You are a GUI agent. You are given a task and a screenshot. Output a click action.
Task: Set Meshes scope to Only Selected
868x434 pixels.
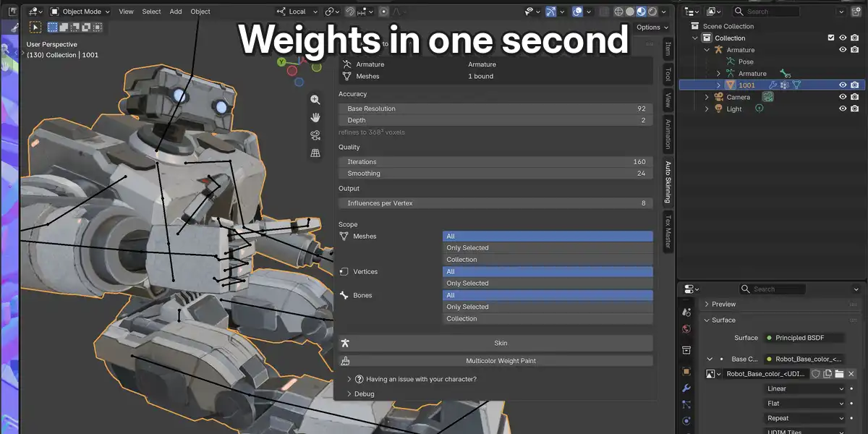[548, 248]
